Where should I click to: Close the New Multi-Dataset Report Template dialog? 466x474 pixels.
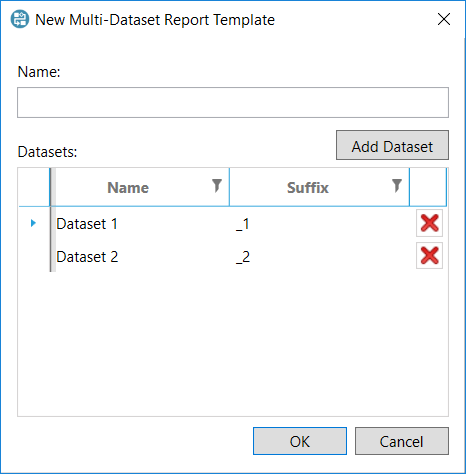pyautogui.click(x=444, y=19)
